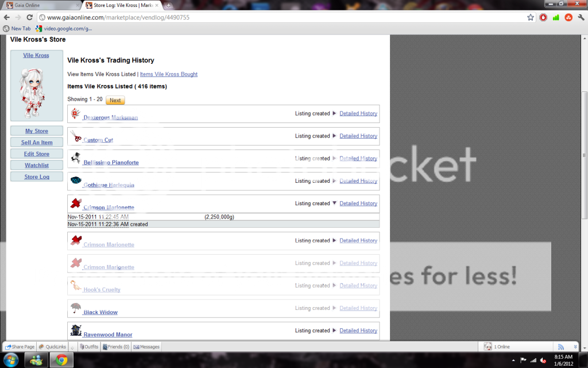This screenshot has height=368, width=588.
Task: Click the Custom Cut scissors icon
Action: [x=75, y=136]
